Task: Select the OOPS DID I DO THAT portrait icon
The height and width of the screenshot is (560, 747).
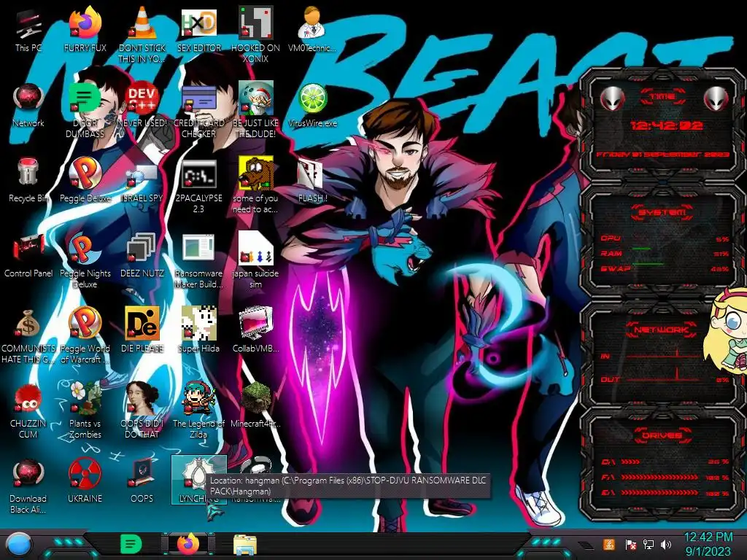Action: pyautogui.click(x=142, y=411)
